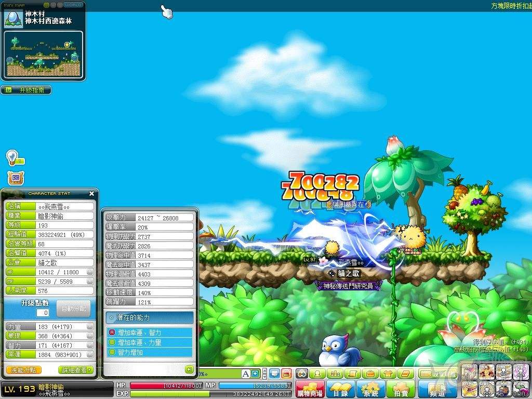
Task: Click the red icon next to chat bubble
Action: click(x=286, y=374)
